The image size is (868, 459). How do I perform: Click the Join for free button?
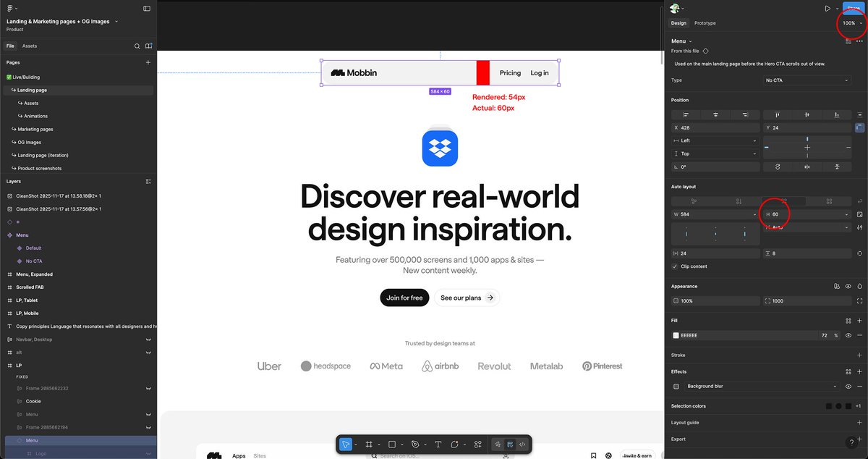[404, 298]
